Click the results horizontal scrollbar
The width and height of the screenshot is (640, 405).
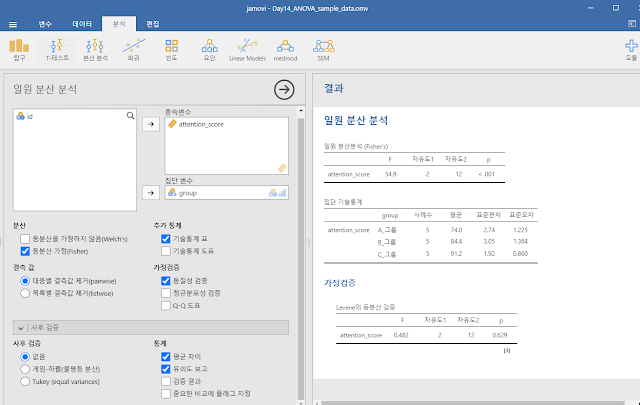point(473,403)
